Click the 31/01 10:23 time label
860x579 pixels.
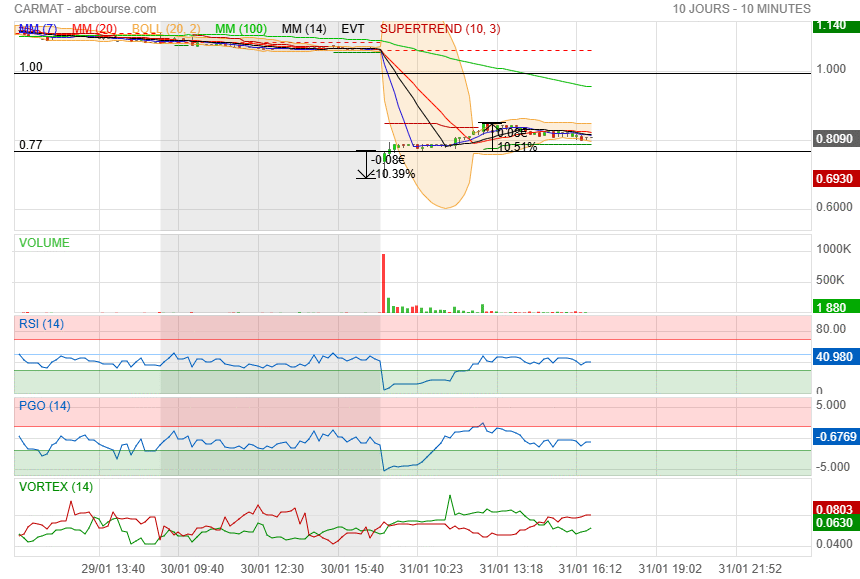click(431, 569)
